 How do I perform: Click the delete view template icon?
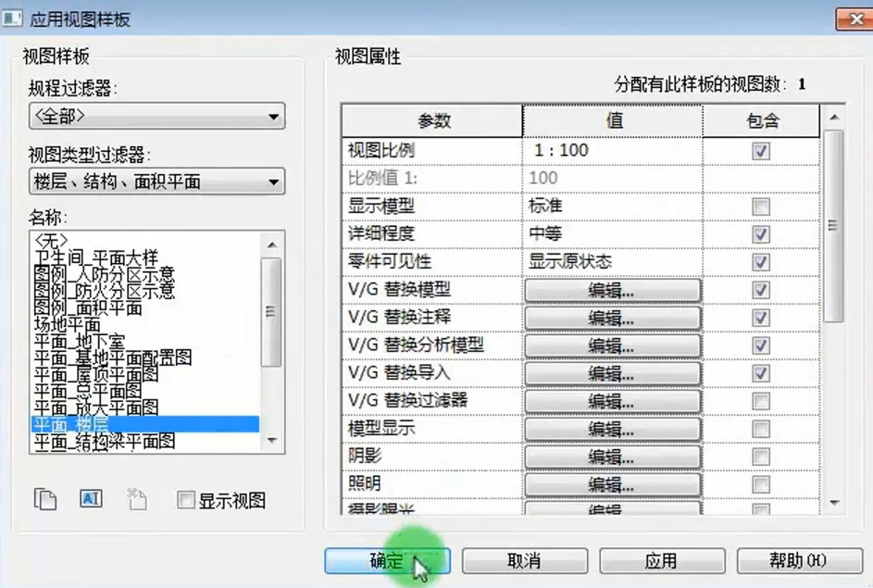click(136, 499)
